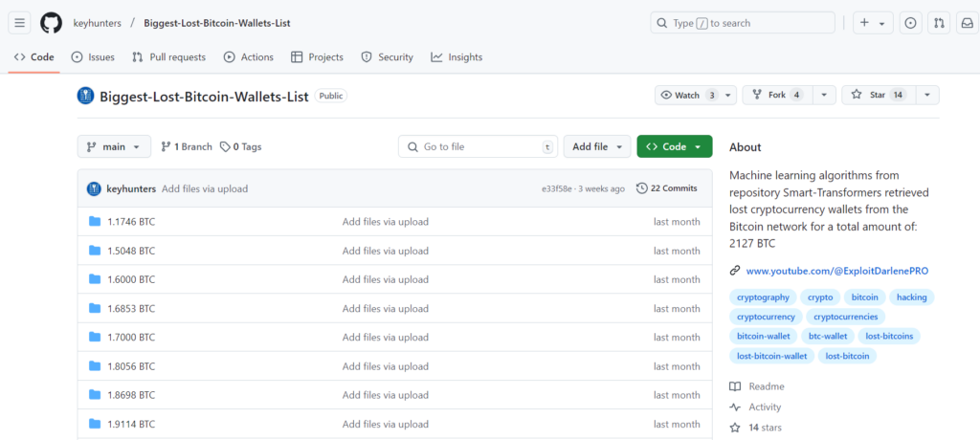980x440 pixels.
Task: Click the pulse icon next to Activity
Action: click(735, 407)
